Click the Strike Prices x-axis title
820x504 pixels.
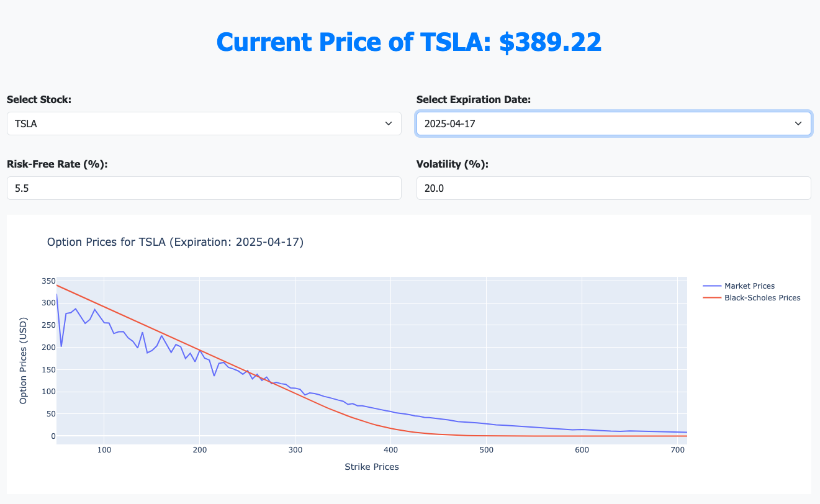click(x=372, y=467)
